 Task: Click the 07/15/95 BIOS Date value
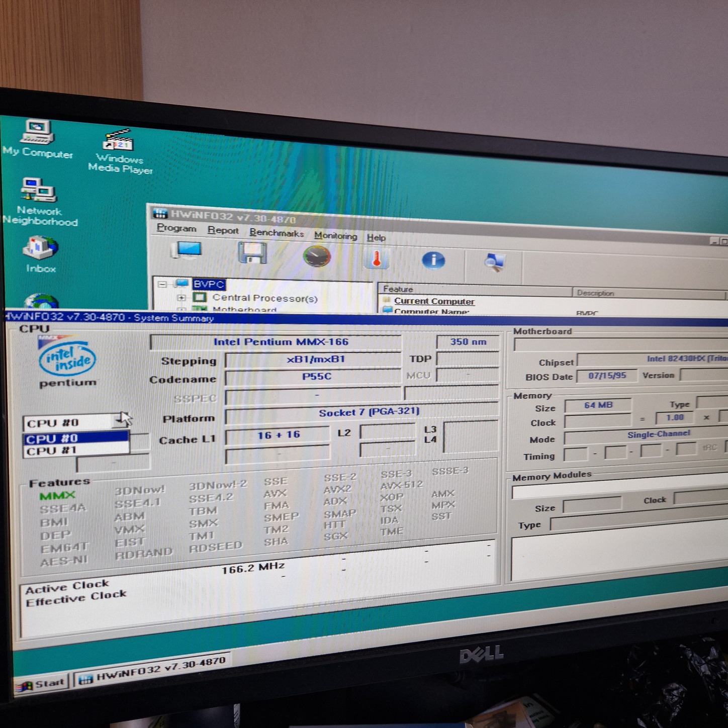point(607,376)
